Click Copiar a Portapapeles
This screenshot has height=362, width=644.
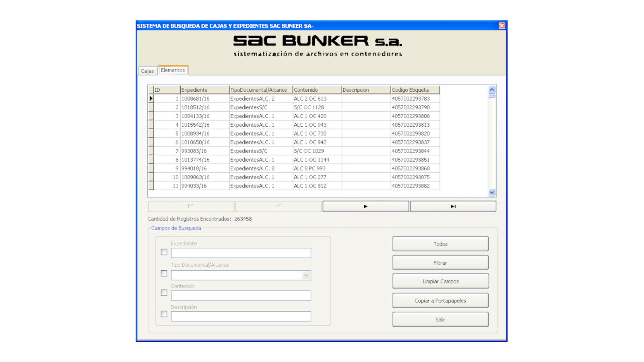(440, 301)
